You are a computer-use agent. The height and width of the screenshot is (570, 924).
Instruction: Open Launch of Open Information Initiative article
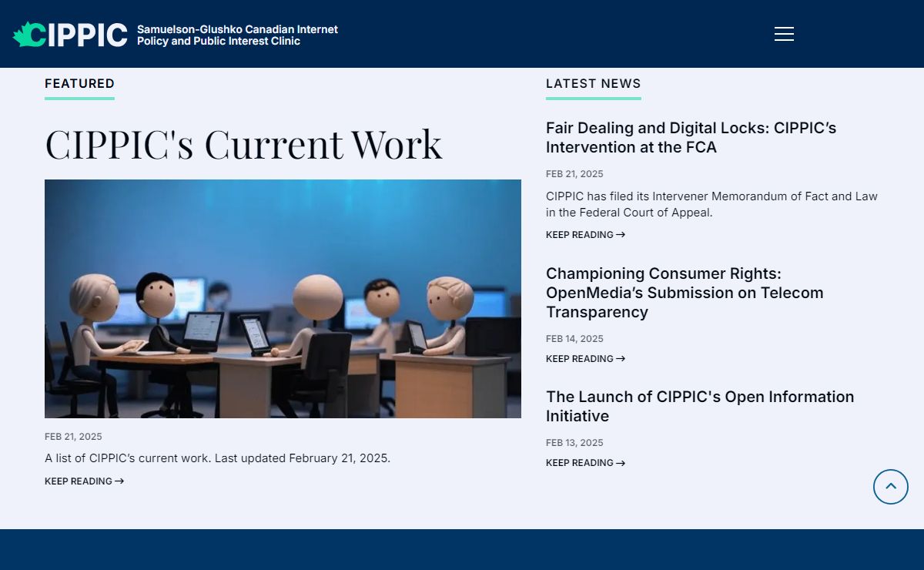pos(700,406)
